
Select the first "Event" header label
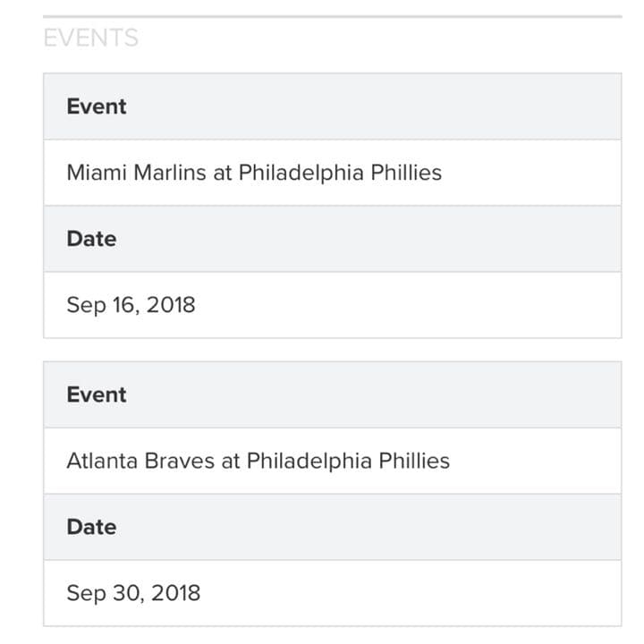click(96, 106)
